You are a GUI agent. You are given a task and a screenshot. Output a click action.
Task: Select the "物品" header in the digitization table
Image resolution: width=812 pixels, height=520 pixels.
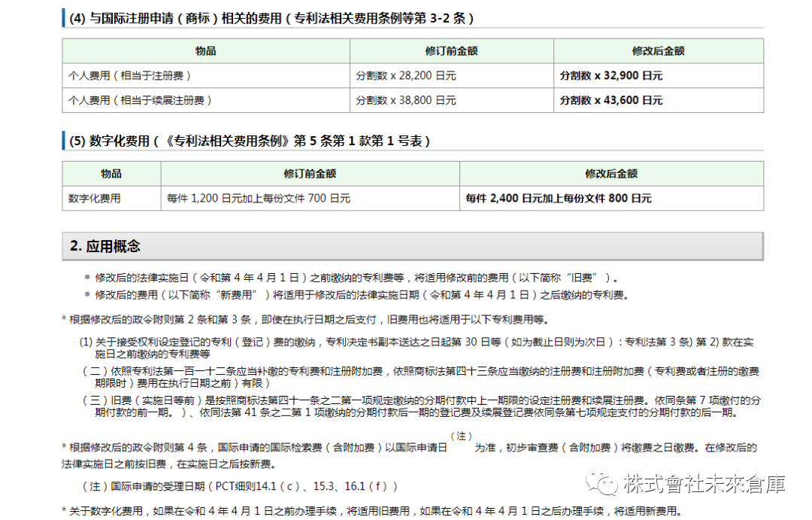point(111,174)
